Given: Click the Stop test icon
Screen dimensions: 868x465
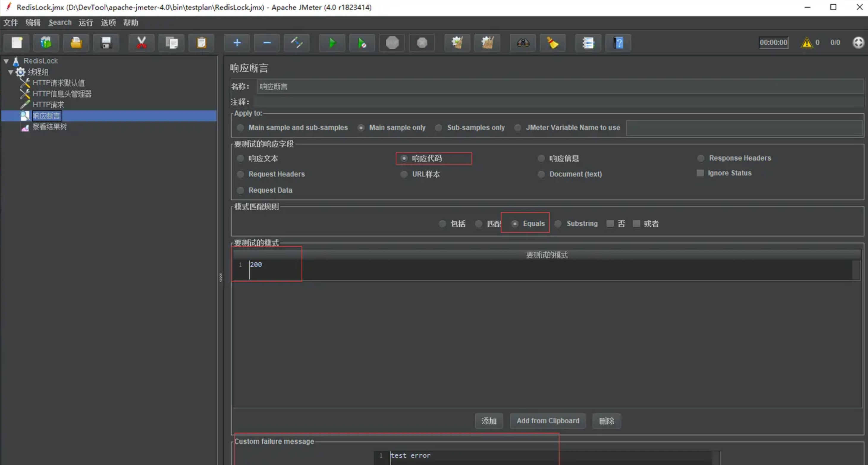Looking at the screenshot, I should click(x=393, y=43).
